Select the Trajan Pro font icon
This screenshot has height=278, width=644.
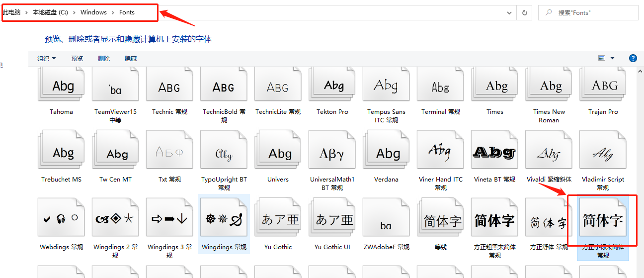pyautogui.click(x=603, y=86)
